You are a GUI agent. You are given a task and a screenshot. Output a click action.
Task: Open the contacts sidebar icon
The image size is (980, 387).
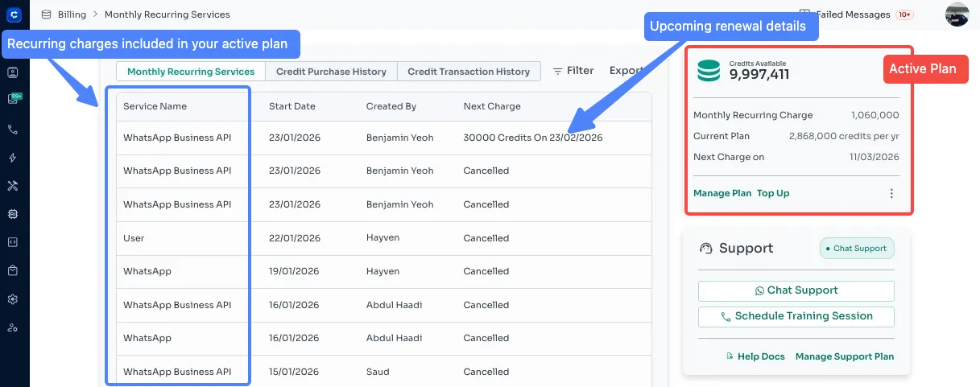[13, 72]
